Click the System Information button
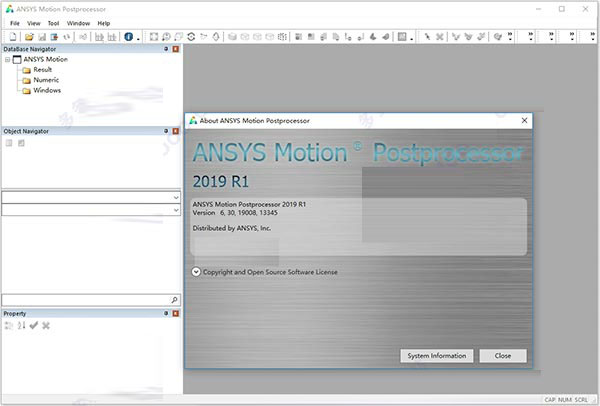The image size is (600, 406). click(x=437, y=356)
